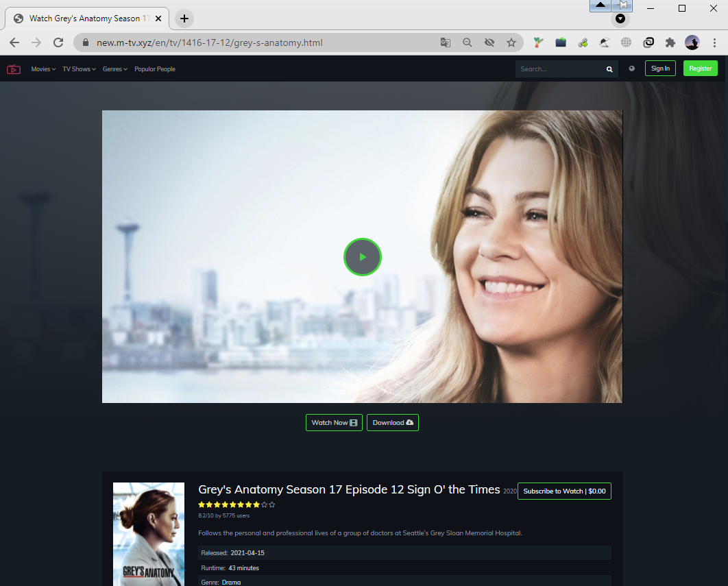728x586 pixels.
Task: Click the gray globe extension icon
Action: click(627, 42)
